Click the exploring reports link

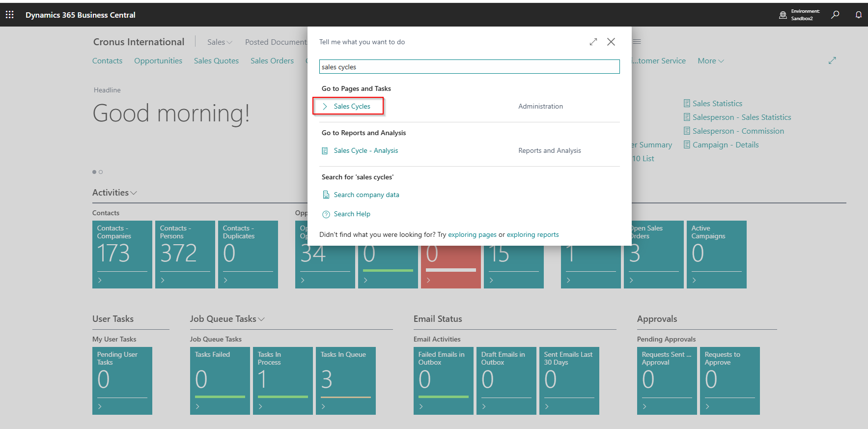pyautogui.click(x=532, y=235)
